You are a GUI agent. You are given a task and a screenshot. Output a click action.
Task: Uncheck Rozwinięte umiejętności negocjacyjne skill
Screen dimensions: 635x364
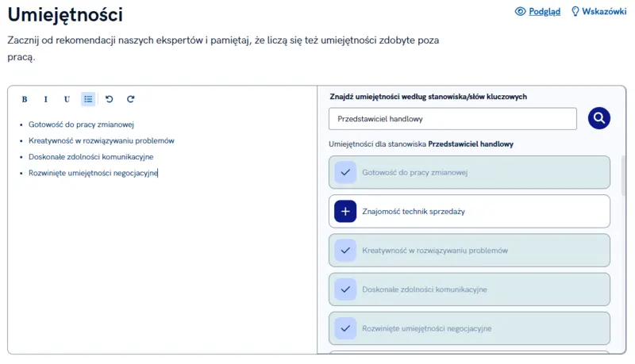[345, 328]
